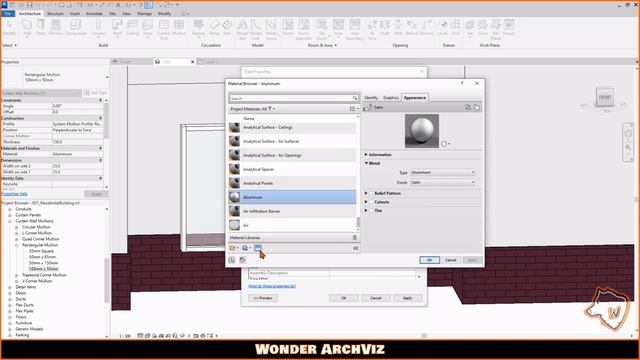Click the ViewCube FRONT face
This screenshot has width=640, height=360.
coord(605,97)
